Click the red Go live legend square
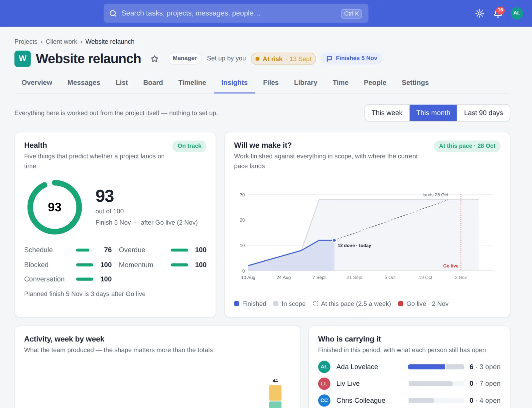The width and height of the screenshot is (532, 408). (x=401, y=304)
